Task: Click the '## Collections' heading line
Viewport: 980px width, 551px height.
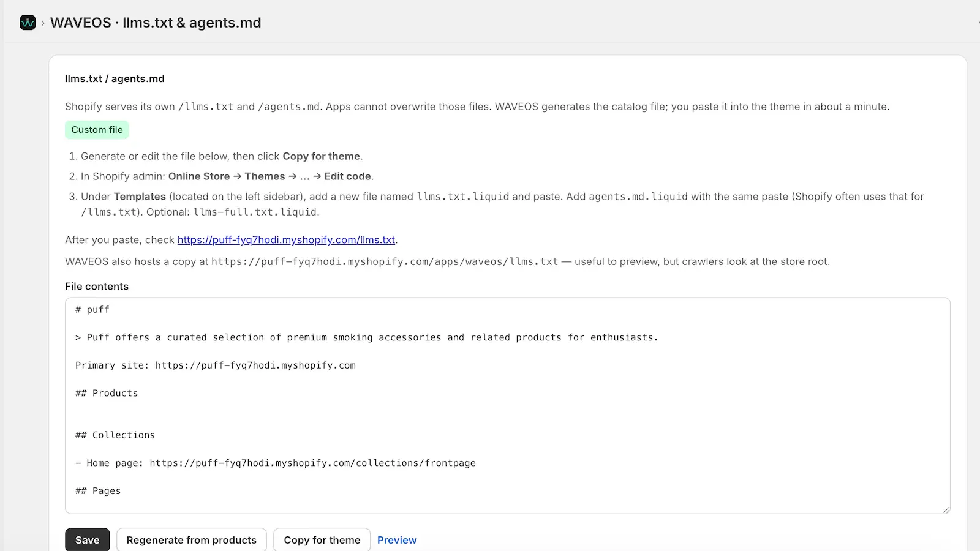Action: coord(115,435)
